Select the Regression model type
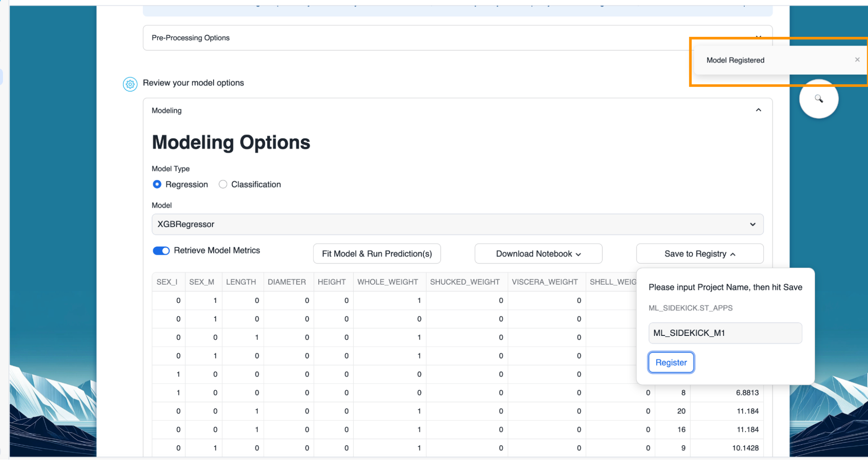This screenshot has height=460, width=868. (157, 184)
